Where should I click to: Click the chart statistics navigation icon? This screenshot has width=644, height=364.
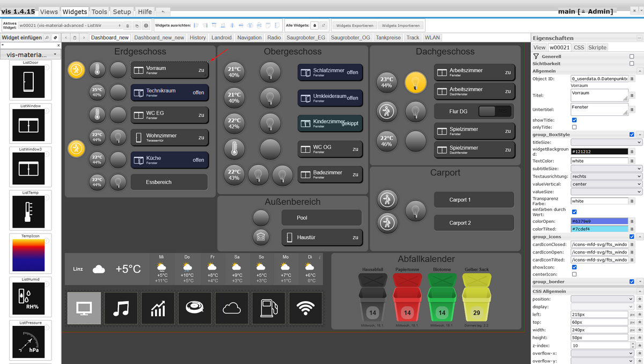(x=158, y=308)
